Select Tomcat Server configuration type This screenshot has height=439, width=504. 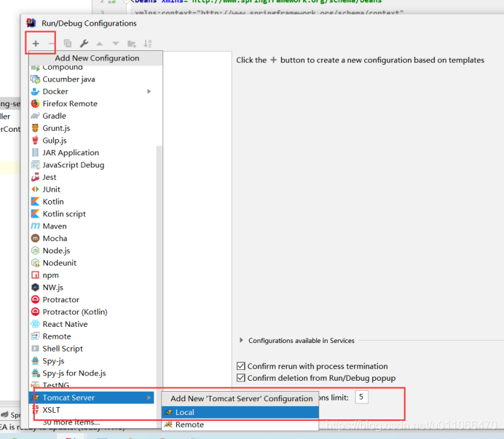(x=91, y=398)
